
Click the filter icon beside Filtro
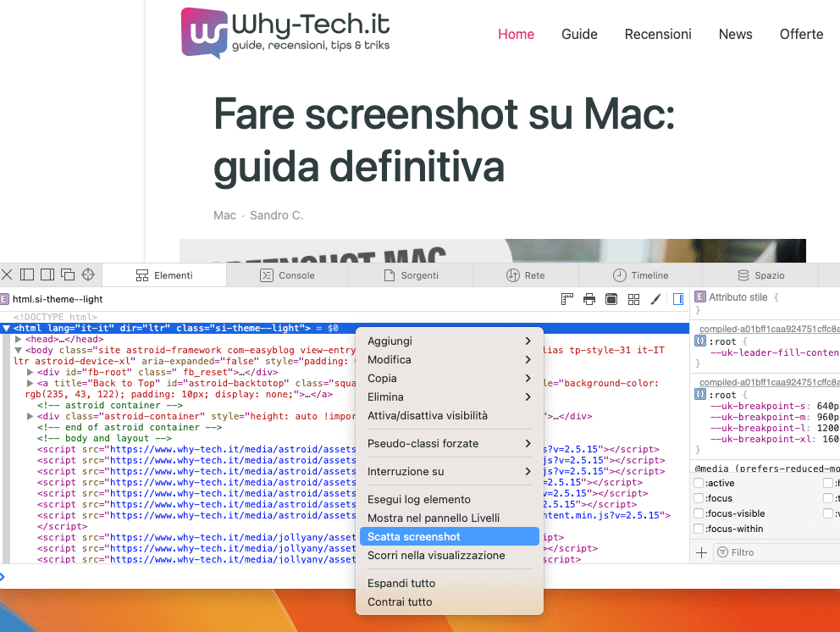coord(722,552)
